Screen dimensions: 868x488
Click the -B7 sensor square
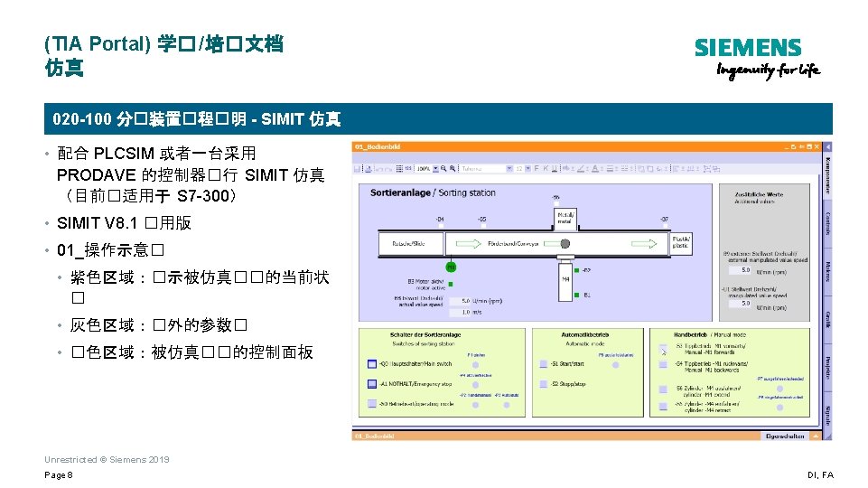[x=664, y=226]
